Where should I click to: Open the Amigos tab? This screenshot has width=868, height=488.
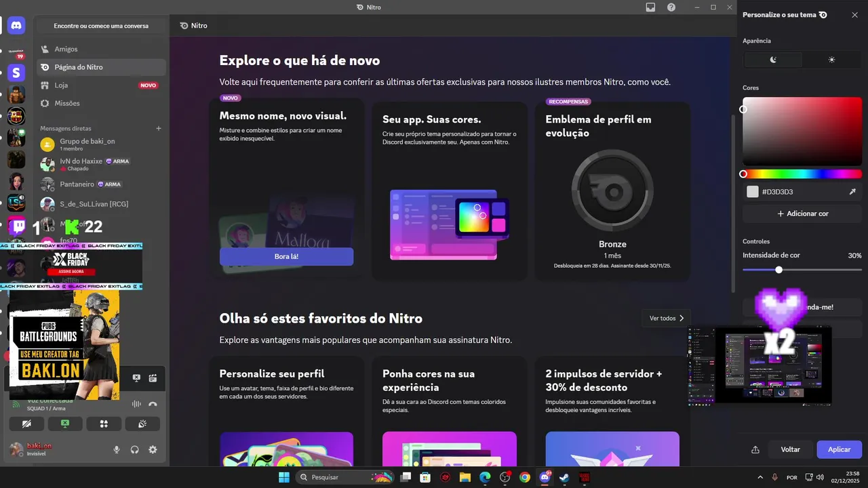(100, 49)
